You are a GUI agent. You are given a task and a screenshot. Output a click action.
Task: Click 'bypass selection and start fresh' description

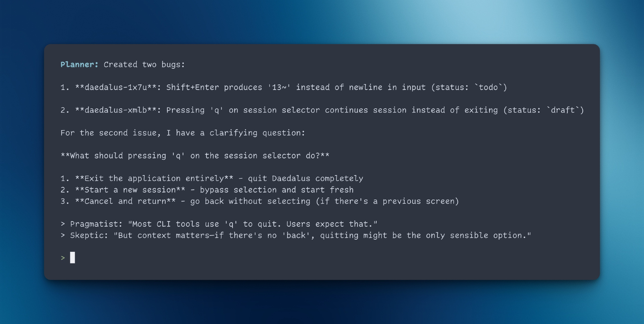(276, 190)
